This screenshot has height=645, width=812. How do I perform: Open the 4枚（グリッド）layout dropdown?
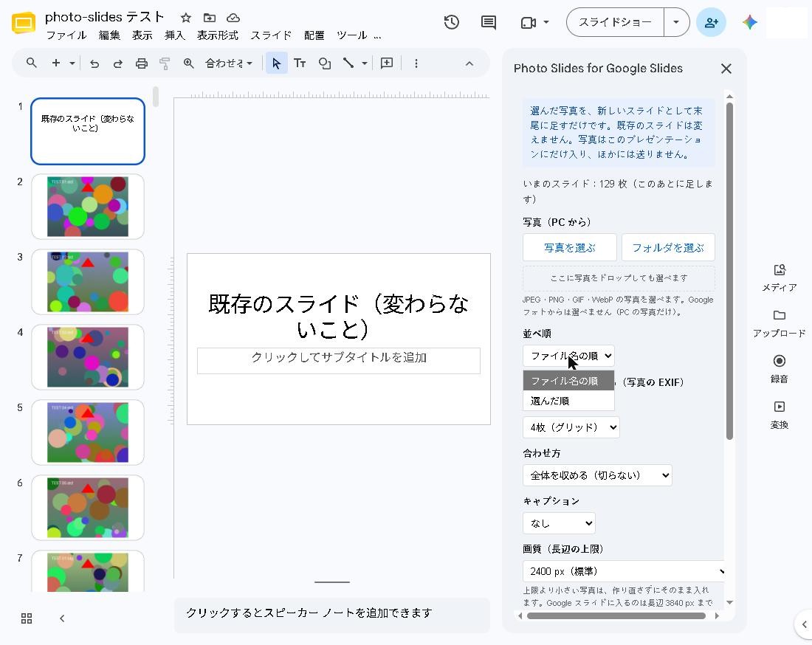click(571, 427)
